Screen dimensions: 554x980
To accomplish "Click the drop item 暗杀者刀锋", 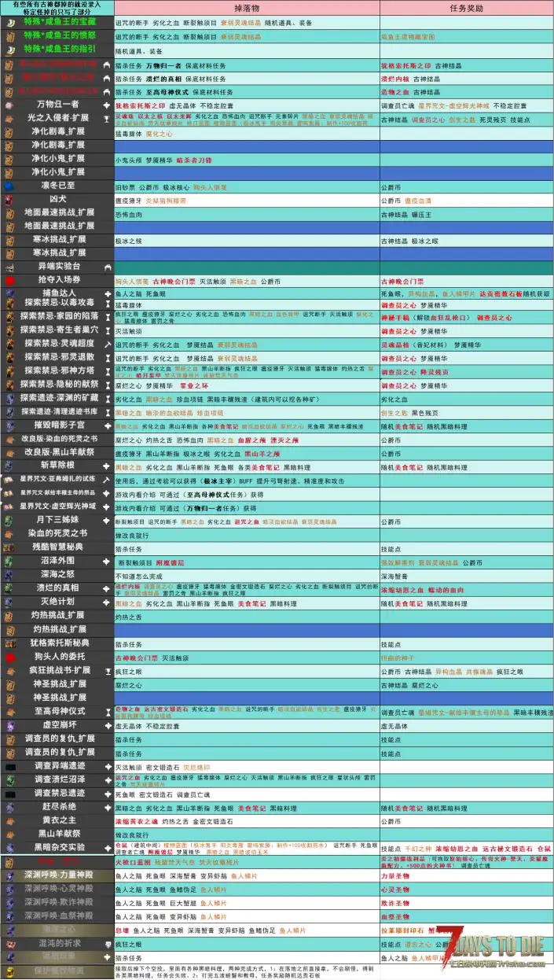I will (193, 159).
